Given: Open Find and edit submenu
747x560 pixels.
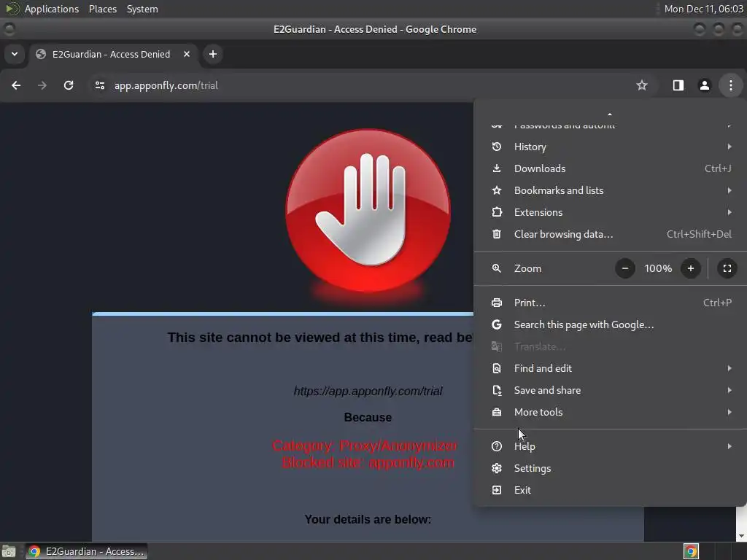Looking at the screenshot, I should tap(611, 368).
